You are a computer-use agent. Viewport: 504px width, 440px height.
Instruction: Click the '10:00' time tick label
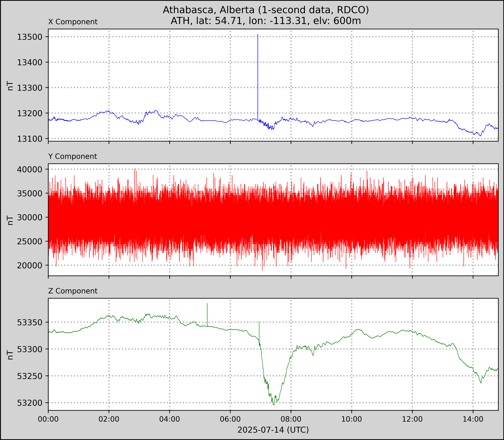pyautogui.click(x=352, y=419)
